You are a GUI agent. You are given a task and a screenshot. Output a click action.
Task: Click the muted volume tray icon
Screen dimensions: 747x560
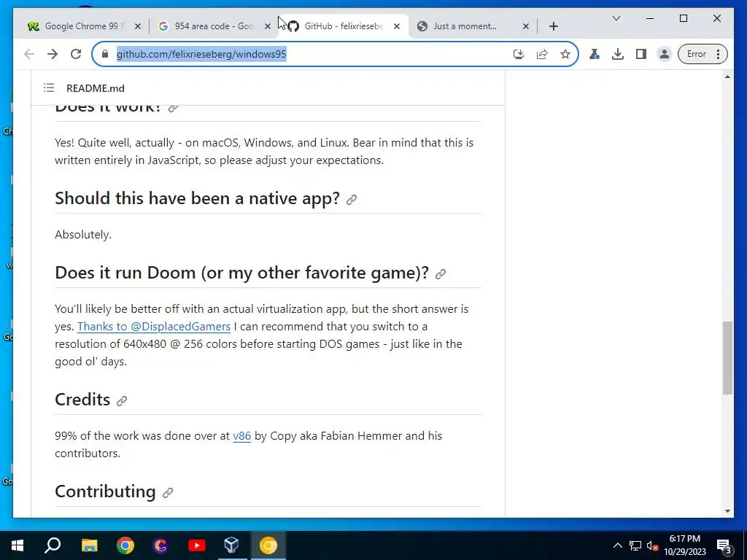pyautogui.click(x=652, y=545)
